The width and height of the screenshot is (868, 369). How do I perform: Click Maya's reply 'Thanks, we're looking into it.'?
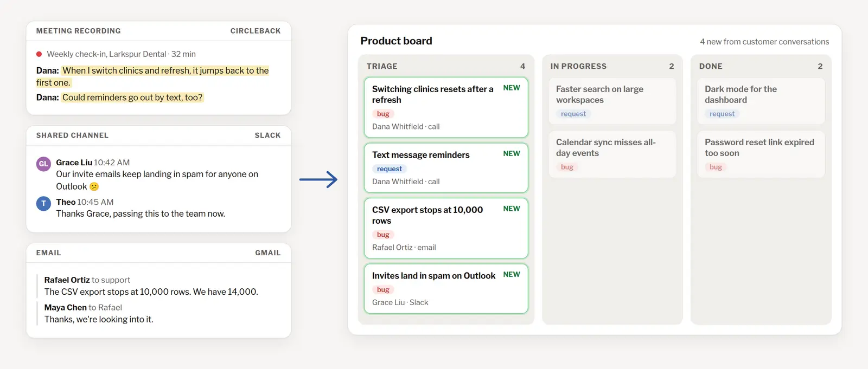[x=99, y=320]
